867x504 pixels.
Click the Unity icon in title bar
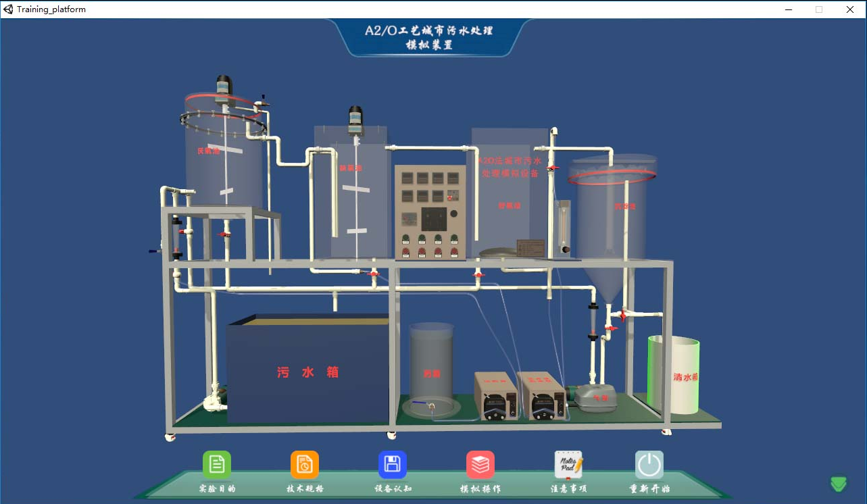[x=9, y=9]
